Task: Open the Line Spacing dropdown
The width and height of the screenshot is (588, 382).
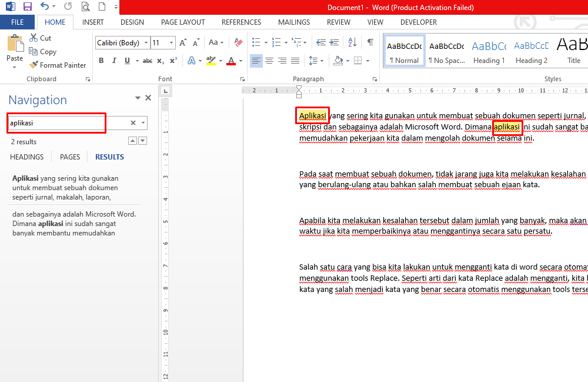Action: point(315,60)
